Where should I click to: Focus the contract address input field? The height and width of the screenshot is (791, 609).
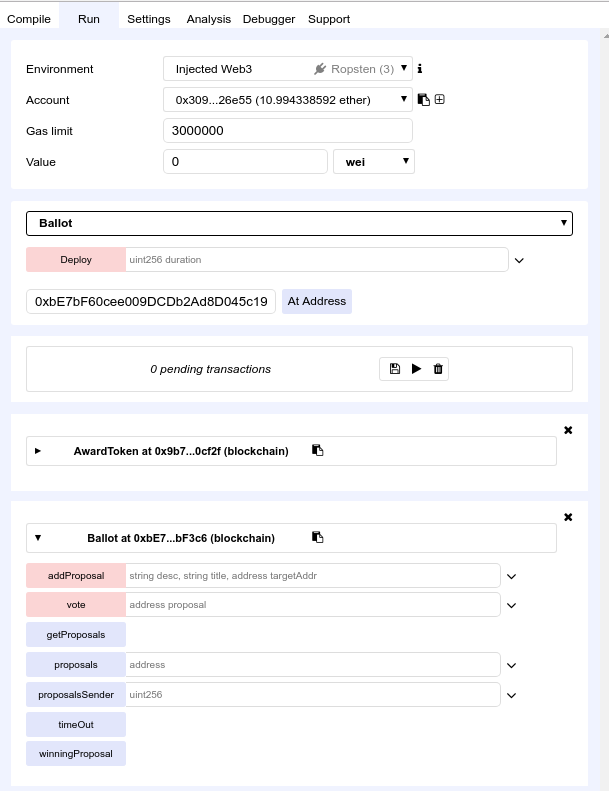(151, 301)
